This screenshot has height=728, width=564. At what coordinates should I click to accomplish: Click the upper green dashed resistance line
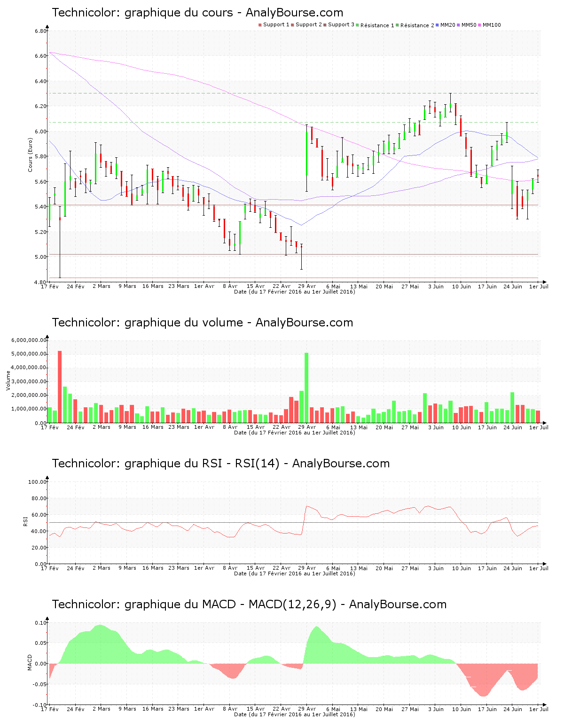point(294,93)
